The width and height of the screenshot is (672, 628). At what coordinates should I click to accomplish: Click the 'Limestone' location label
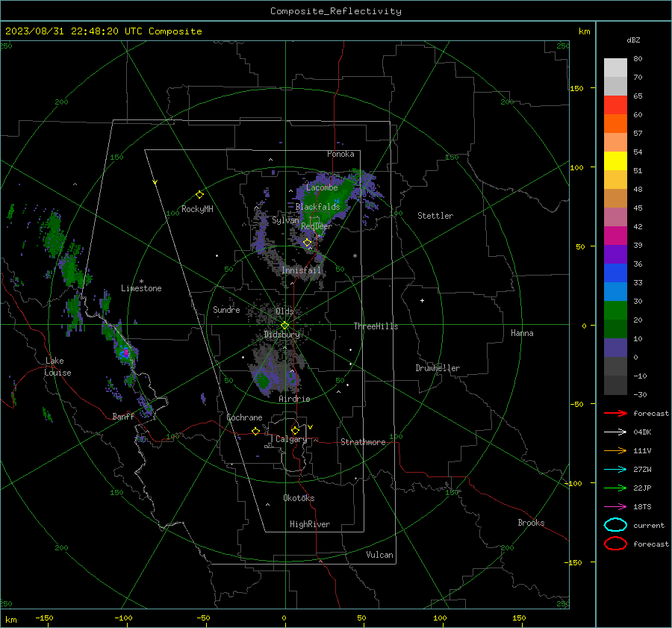(141, 288)
